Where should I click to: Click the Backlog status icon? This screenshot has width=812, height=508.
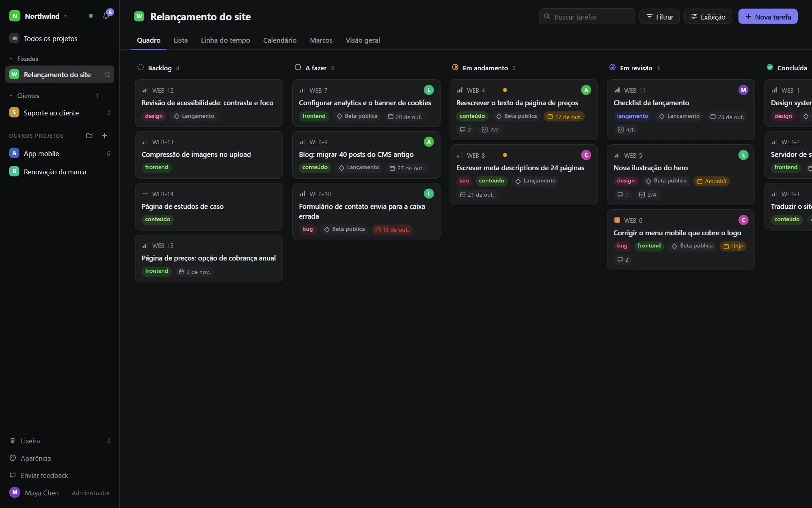click(x=140, y=67)
